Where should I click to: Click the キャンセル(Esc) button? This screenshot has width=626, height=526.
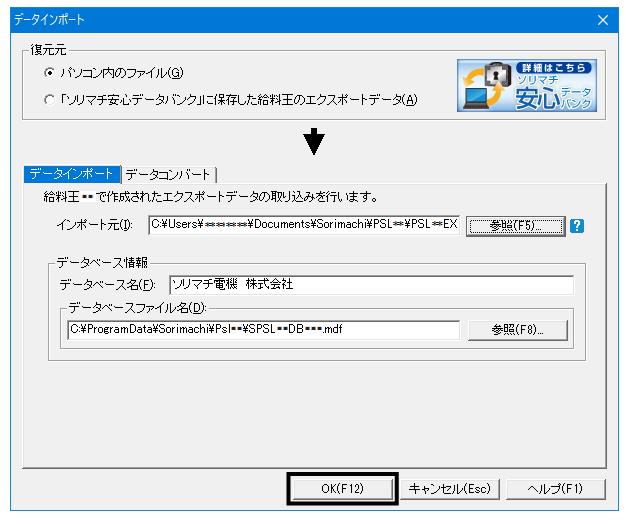(x=449, y=488)
